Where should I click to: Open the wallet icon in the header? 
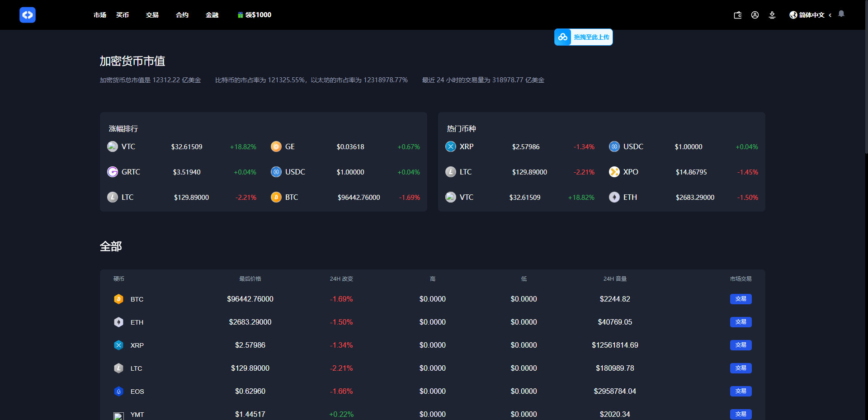(x=738, y=15)
